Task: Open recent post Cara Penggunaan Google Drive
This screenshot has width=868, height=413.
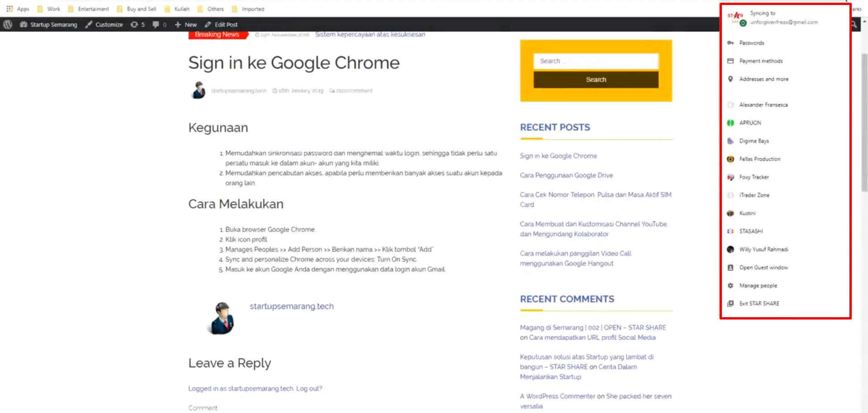Action: pos(566,175)
